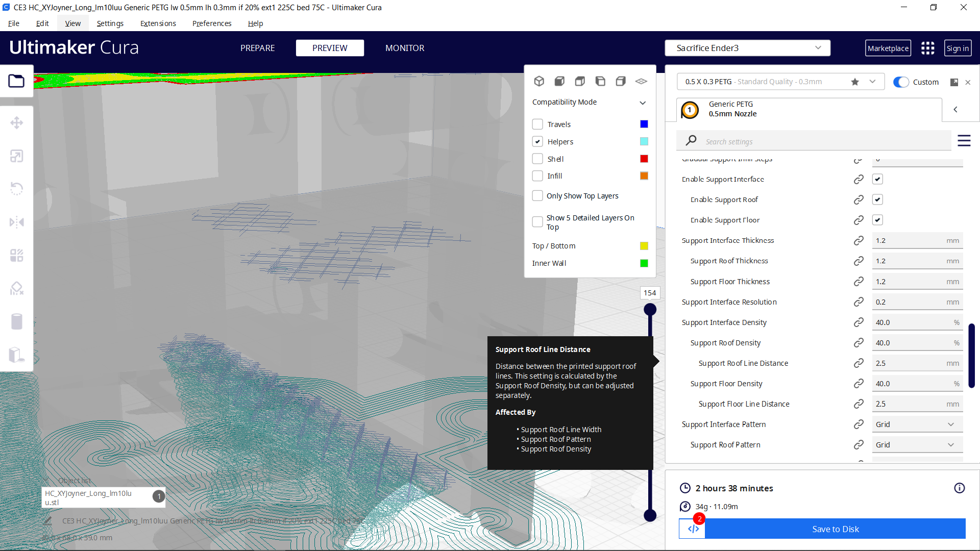Click Save to Disk
Screen dimensions: 980x551
(x=835, y=529)
